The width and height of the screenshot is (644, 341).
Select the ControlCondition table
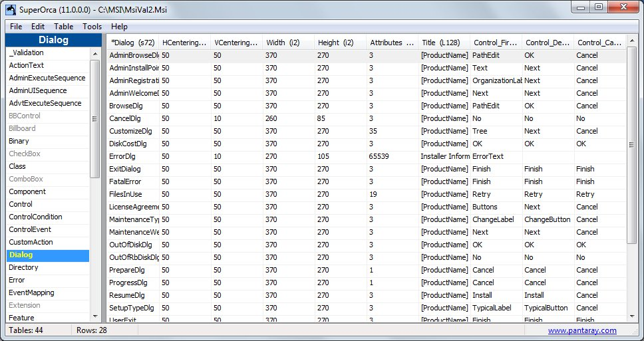point(48,217)
